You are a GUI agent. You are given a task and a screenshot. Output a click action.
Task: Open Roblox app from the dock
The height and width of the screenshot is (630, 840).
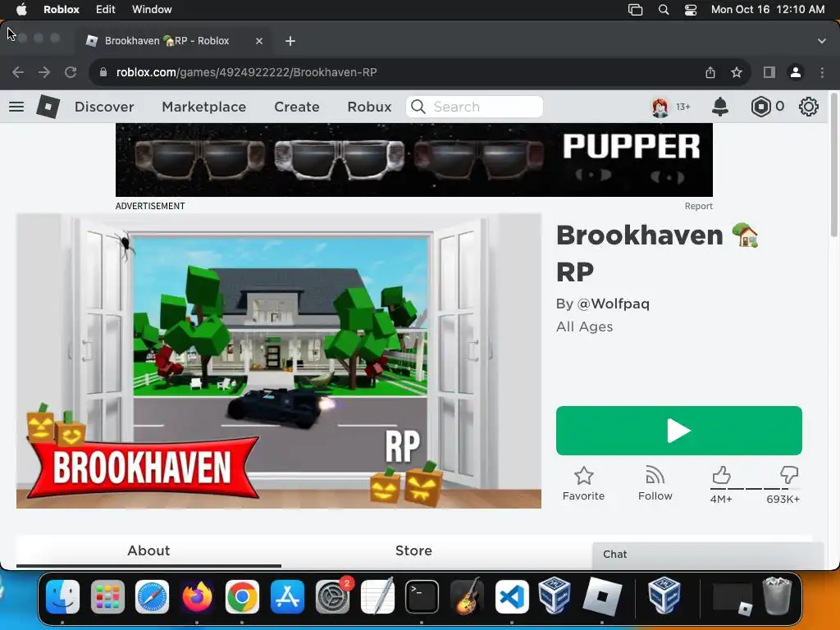pyautogui.click(x=601, y=596)
